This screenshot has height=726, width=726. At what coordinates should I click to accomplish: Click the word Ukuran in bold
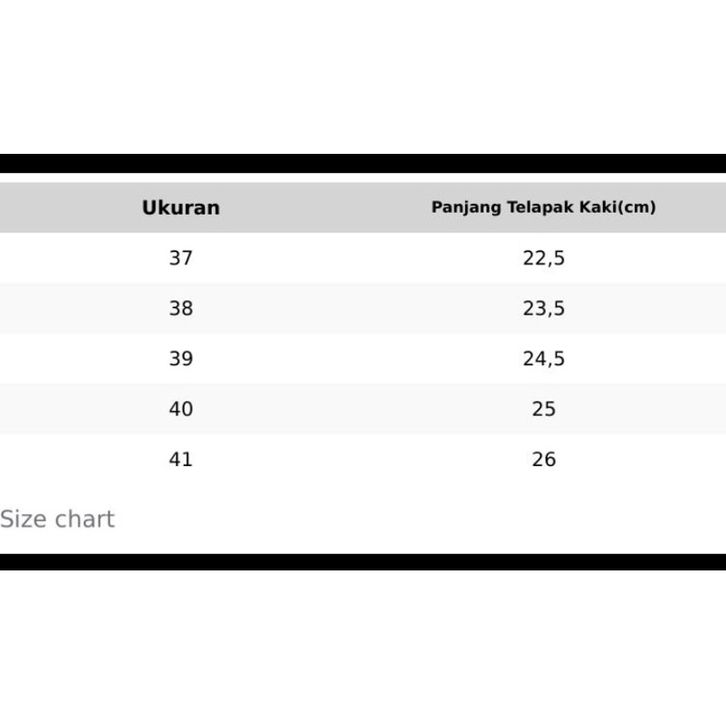coord(181,208)
